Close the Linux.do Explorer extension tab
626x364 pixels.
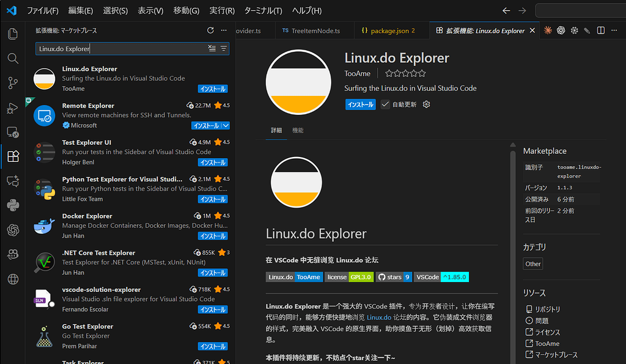[x=532, y=31]
